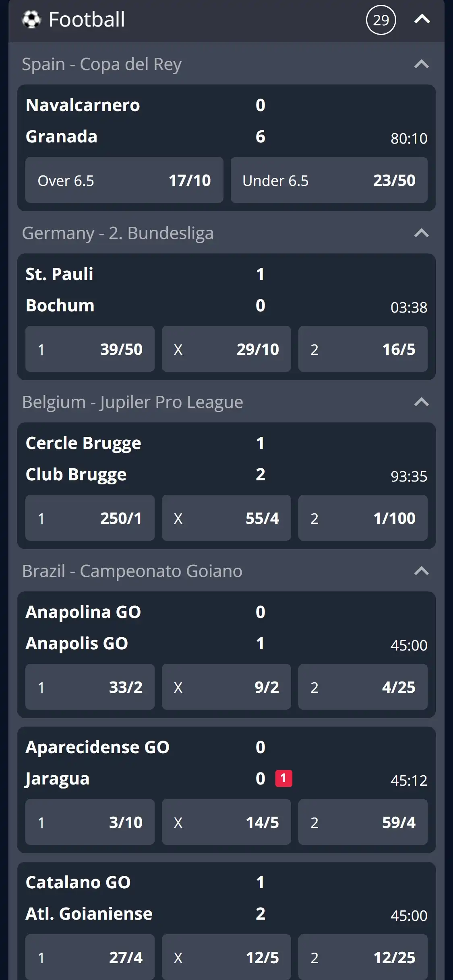Screen dimensions: 453x980
Task: Select Cercle Brugge win at 250/1
Action: click(90, 518)
